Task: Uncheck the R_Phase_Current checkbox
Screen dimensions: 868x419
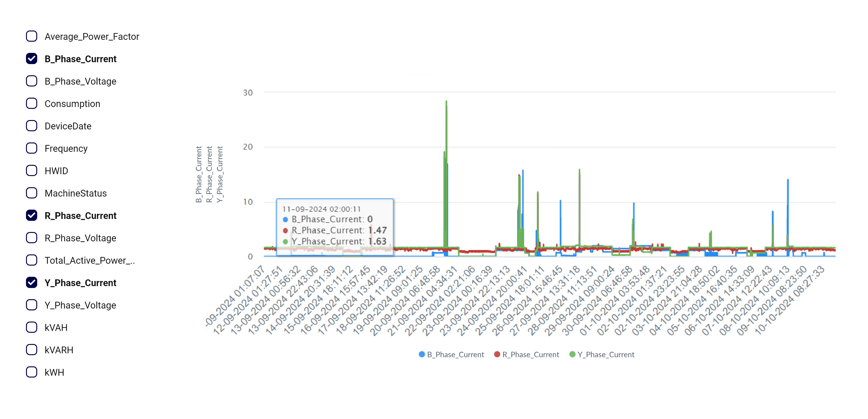Action: click(x=32, y=215)
